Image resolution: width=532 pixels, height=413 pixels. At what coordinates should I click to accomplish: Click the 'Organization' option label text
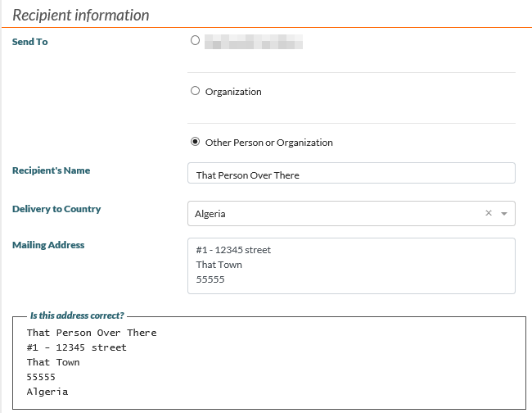point(233,92)
